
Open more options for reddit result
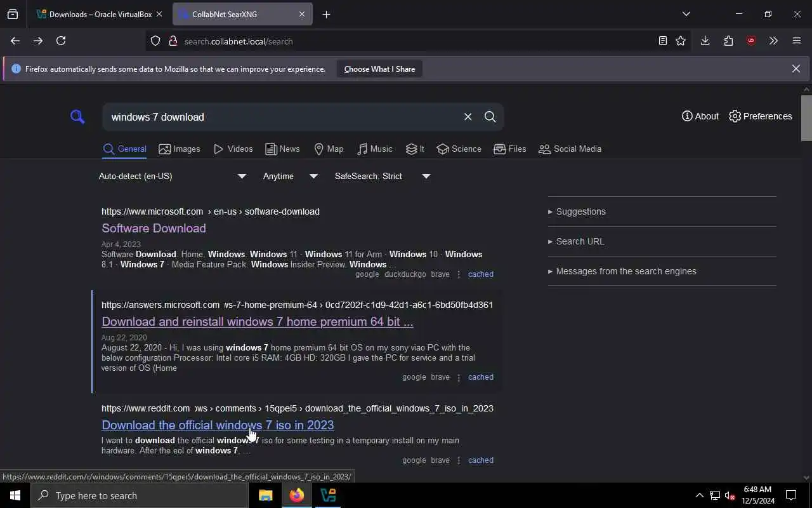pos(459,460)
